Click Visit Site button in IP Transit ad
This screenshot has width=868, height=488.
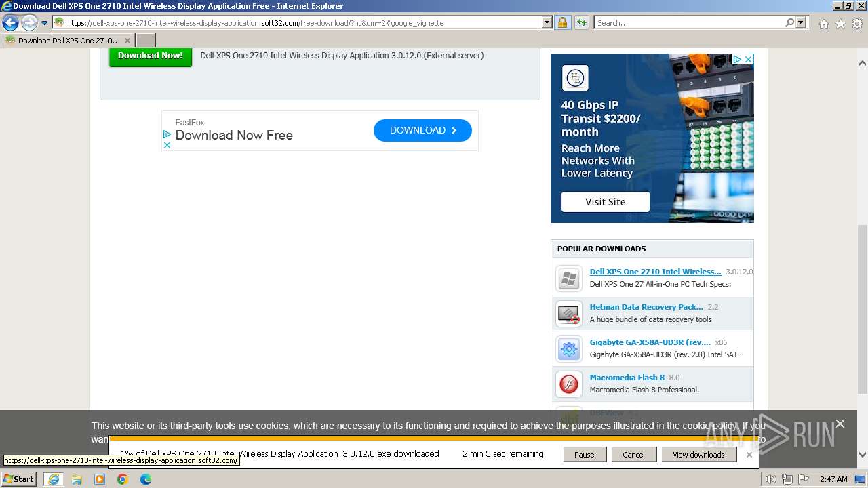pyautogui.click(x=606, y=202)
